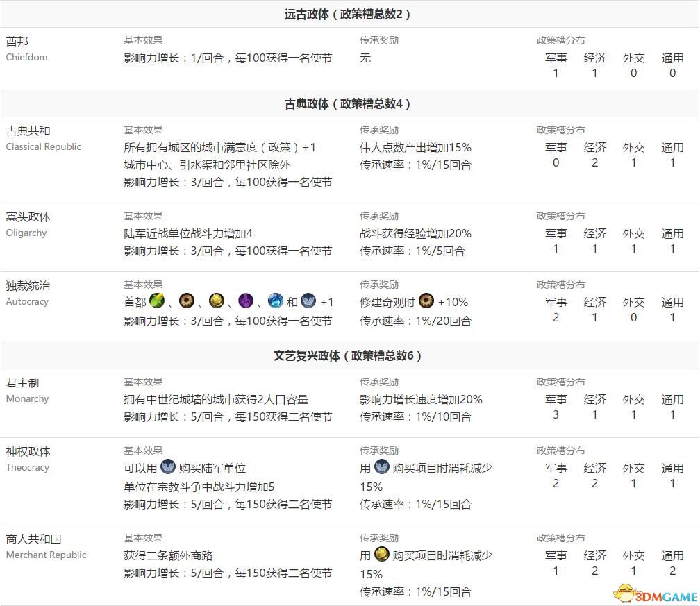Select the English label Classical Republic
The height and width of the screenshot is (606, 700).
(43, 147)
